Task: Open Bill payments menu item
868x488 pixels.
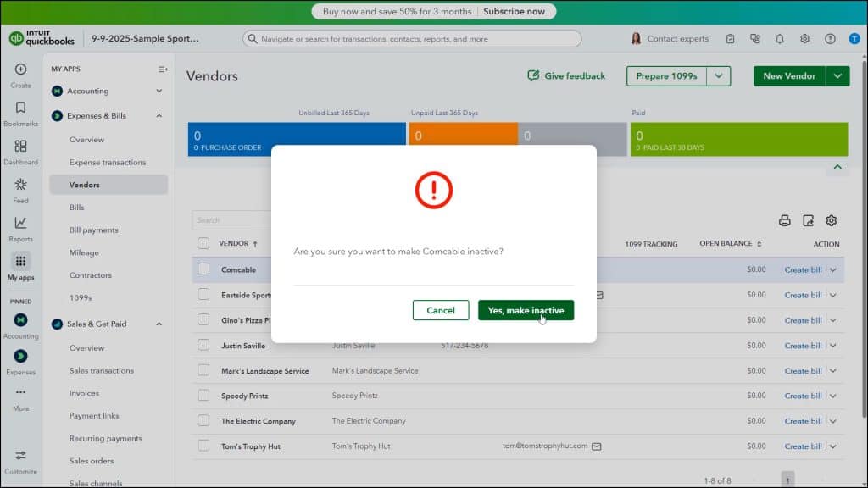Action: 93,230
